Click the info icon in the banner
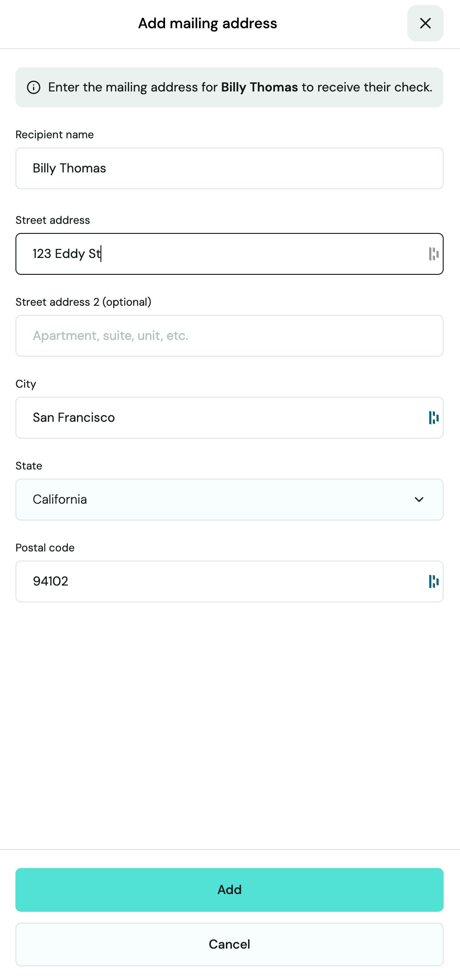 [34, 87]
